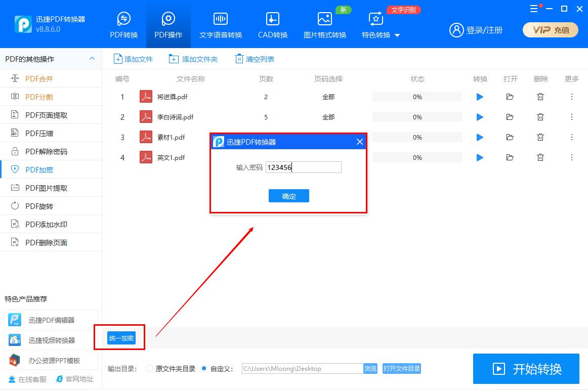The height and width of the screenshot is (390, 588).
Task: Confirm the password with 确定 button
Action: (288, 196)
